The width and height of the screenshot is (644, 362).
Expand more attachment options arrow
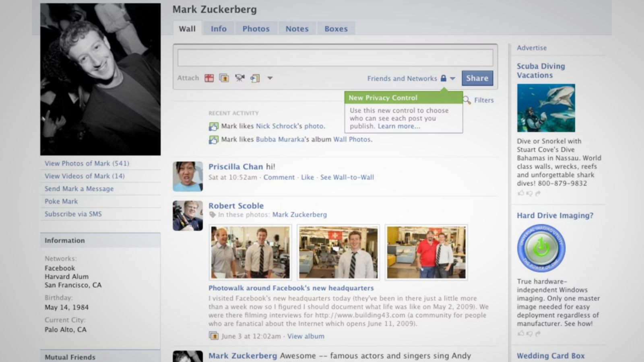pyautogui.click(x=270, y=78)
